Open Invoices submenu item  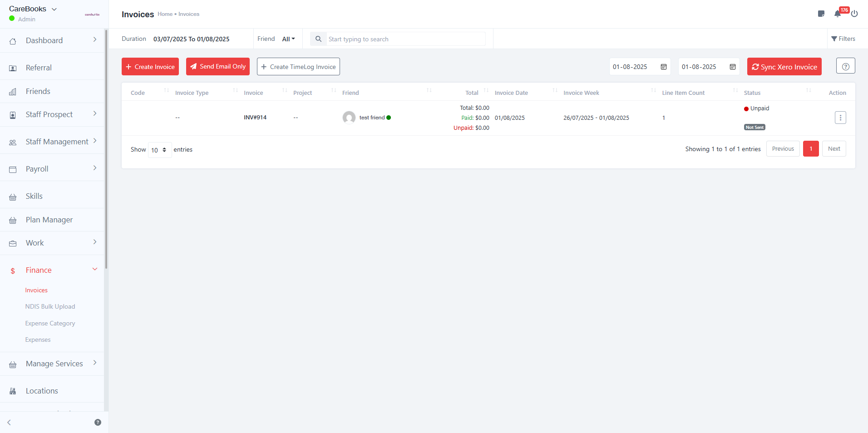pyautogui.click(x=36, y=290)
